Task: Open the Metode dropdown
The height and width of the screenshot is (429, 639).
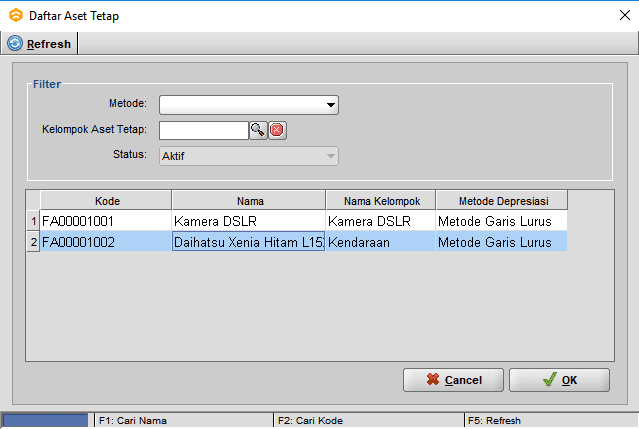Action: (249, 105)
